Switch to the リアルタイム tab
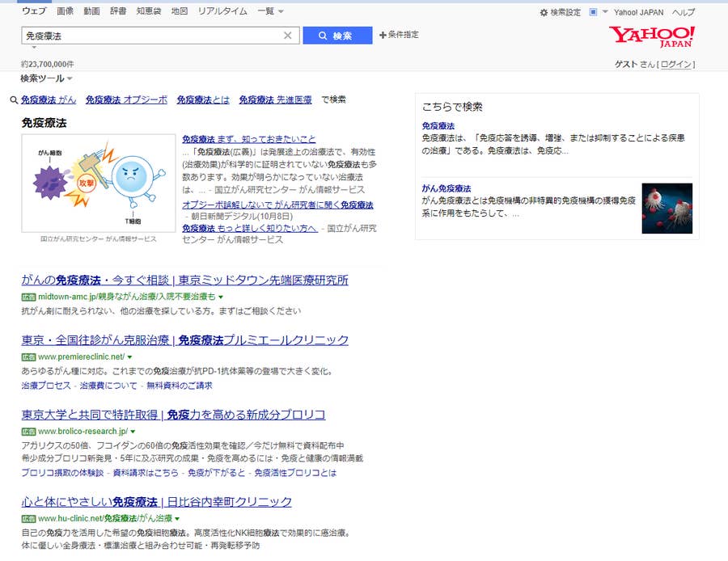Screen dimensions: 728x561 point(222,11)
